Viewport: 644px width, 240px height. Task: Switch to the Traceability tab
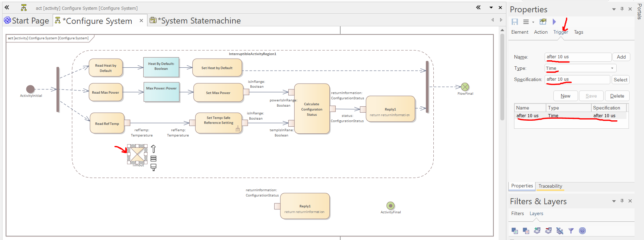[550, 186]
